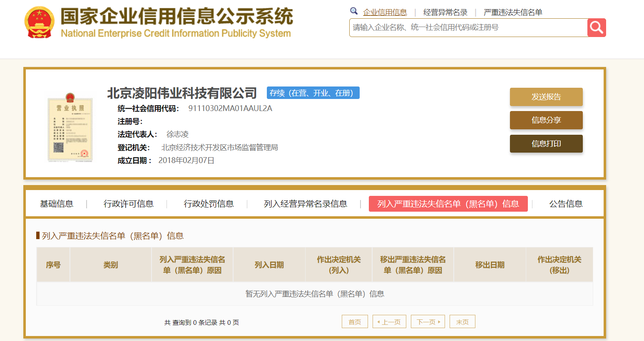Open the business license thumbnail image
The width and height of the screenshot is (644, 341).
(x=70, y=127)
